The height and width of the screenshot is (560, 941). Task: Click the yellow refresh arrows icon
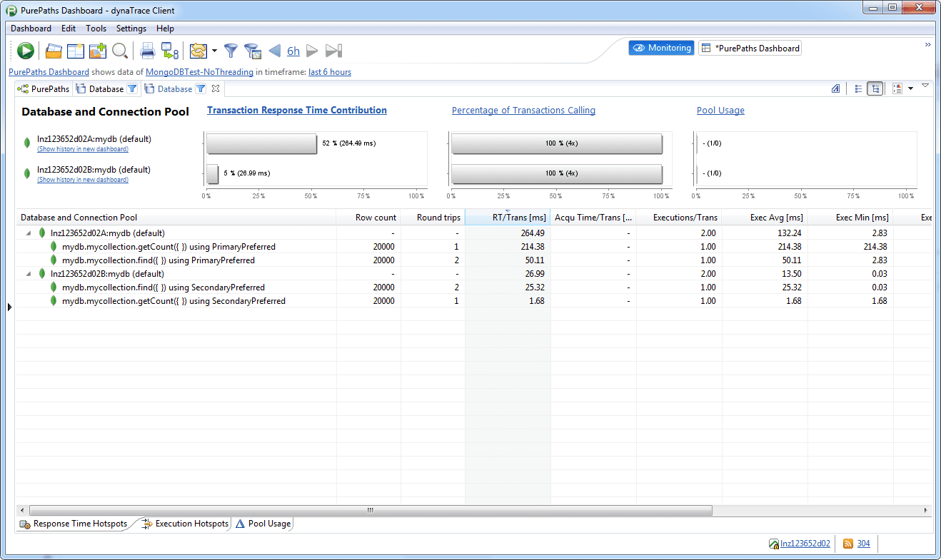pos(198,51)
